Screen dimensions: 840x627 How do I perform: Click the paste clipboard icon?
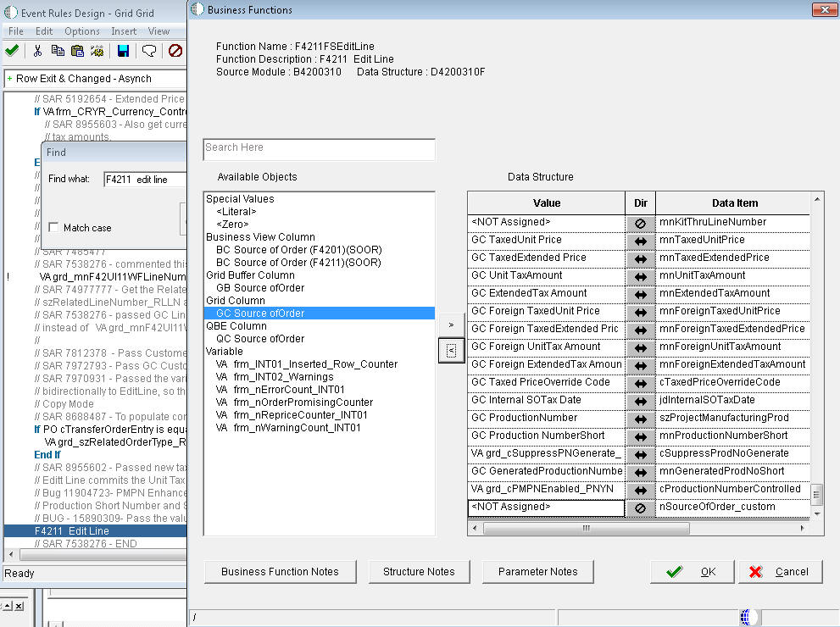[x=77, y=51]
